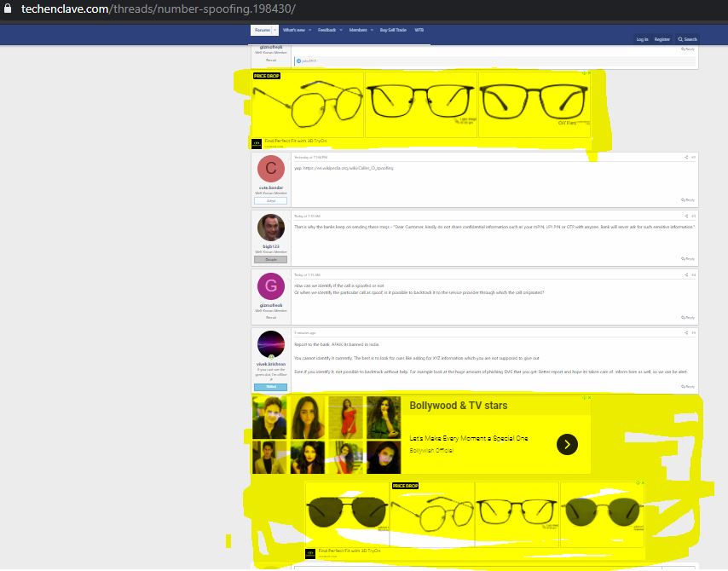Share cute.bandar's post via share icon
Screen dimensions: 728x571
686,158
